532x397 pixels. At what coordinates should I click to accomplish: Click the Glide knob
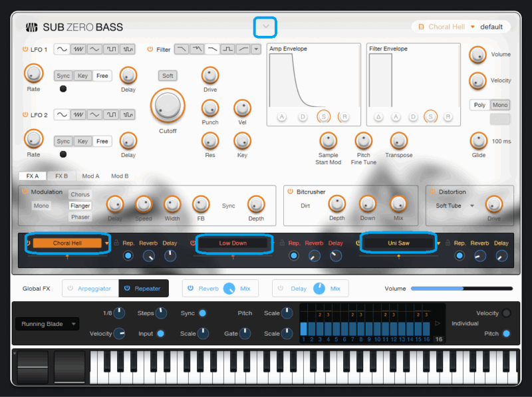(x=478, y=141)
